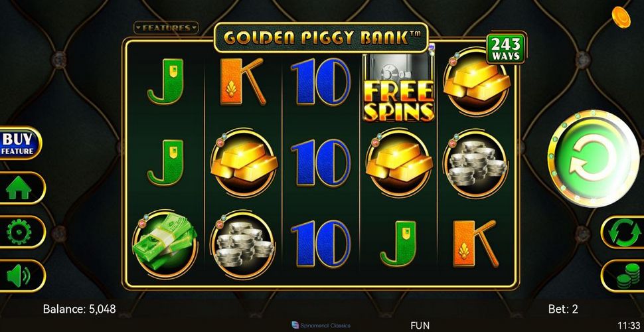Tap the gold coin in top corner
Screen dimensions: 644x332
621,17
